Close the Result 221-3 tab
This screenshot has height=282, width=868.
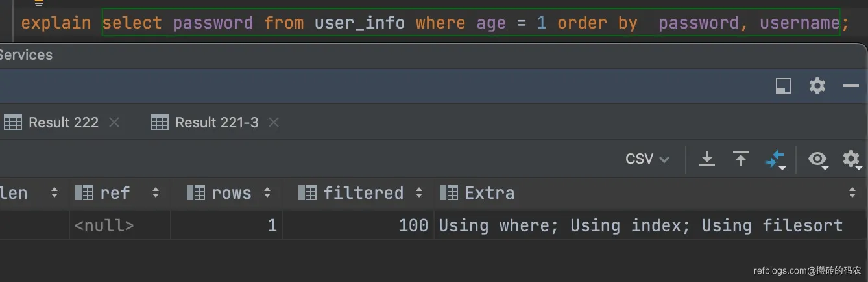click(274, 122)
